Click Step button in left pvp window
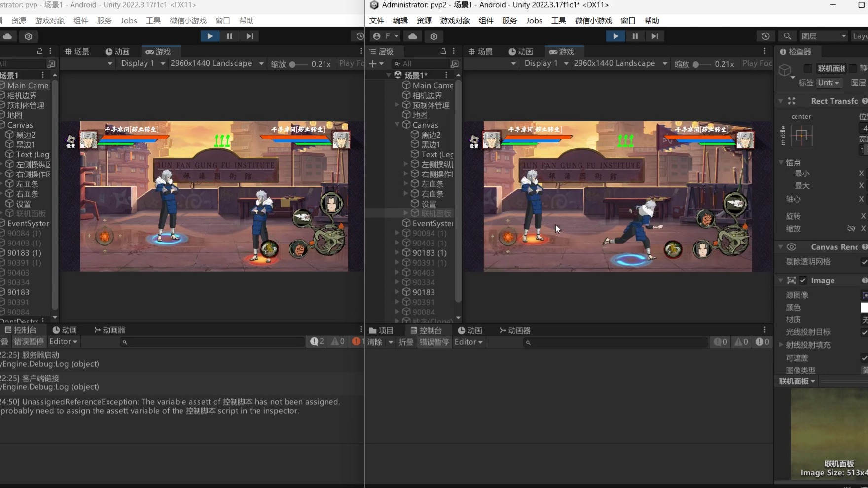868x488 pixels. point(249,36)
